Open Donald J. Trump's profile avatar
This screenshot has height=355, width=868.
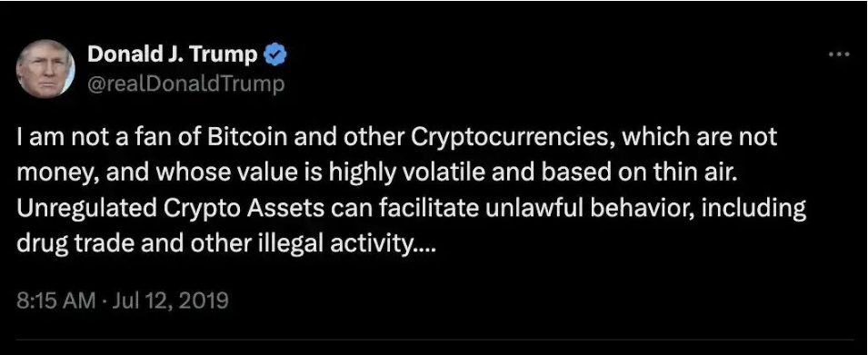click(45, 69)
